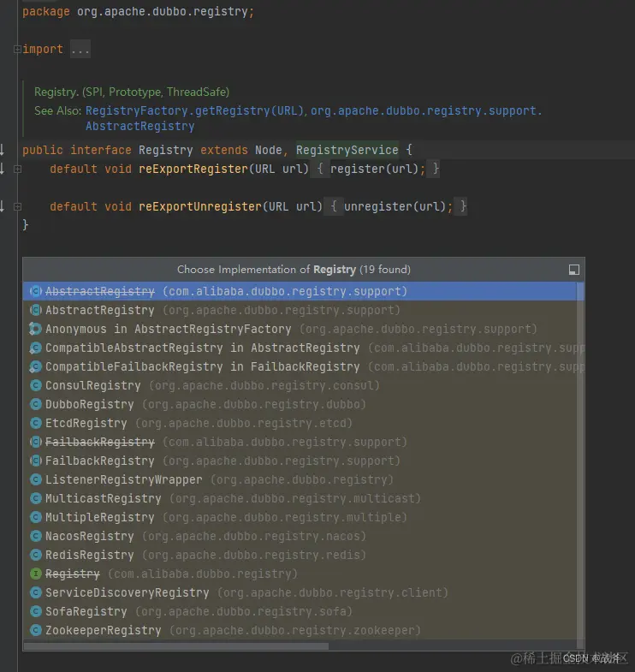Open NacosRegistry implementation

[300, 536]
